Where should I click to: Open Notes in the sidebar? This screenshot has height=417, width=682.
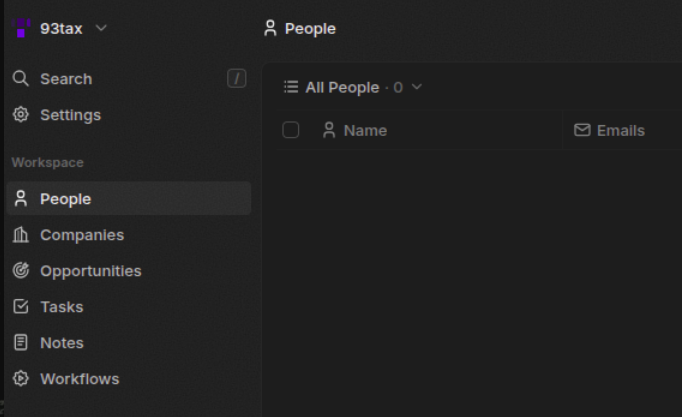[x=62, y=343]
